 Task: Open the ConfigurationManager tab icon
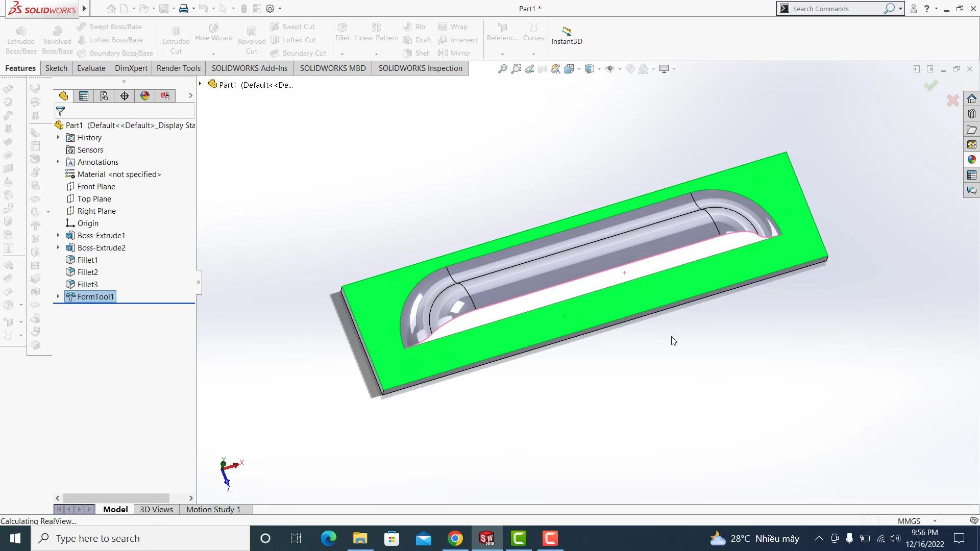104,96
